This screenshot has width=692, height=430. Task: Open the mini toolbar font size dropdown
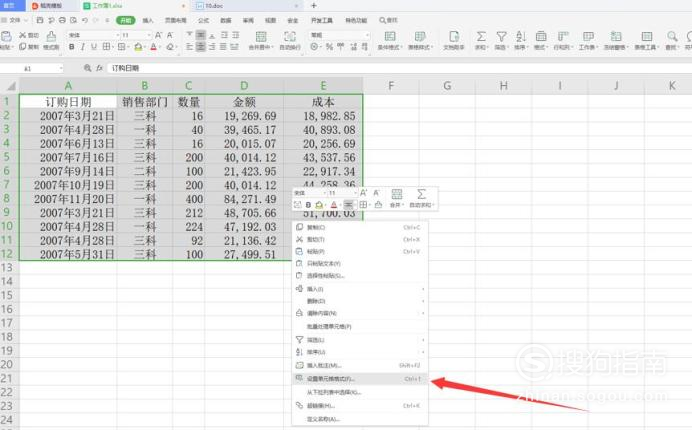[354, 193]
